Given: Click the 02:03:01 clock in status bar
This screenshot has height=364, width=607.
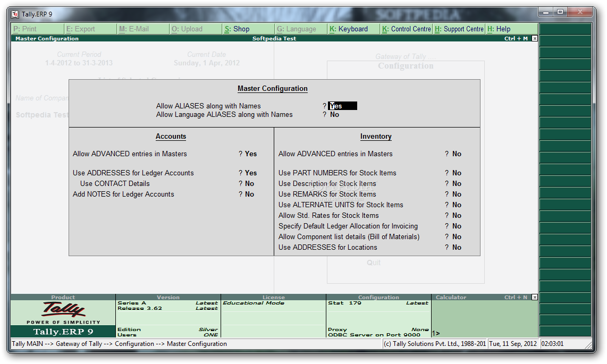Looking at the screenshot, I should coord(552,344).
